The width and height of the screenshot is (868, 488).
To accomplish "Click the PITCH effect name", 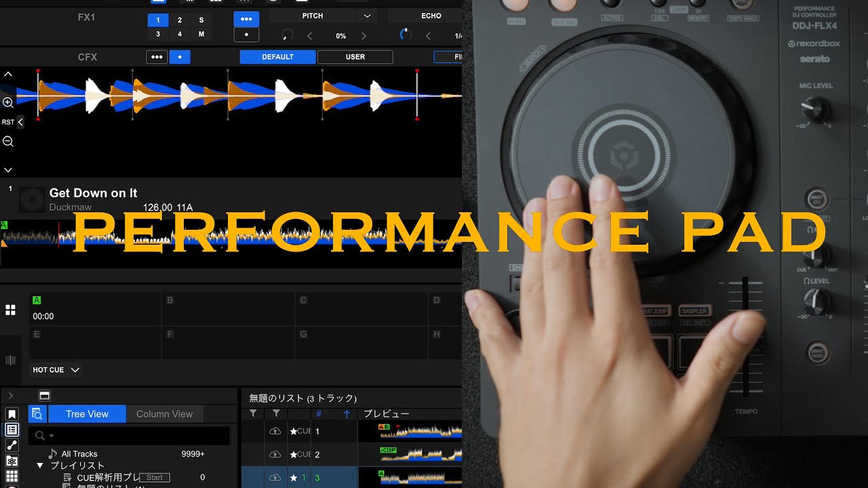I will [x=313, y=16].
